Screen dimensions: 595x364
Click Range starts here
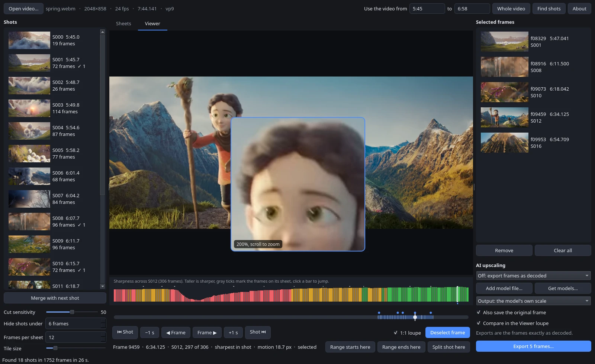pyautogui.click(x=350, y=347)
